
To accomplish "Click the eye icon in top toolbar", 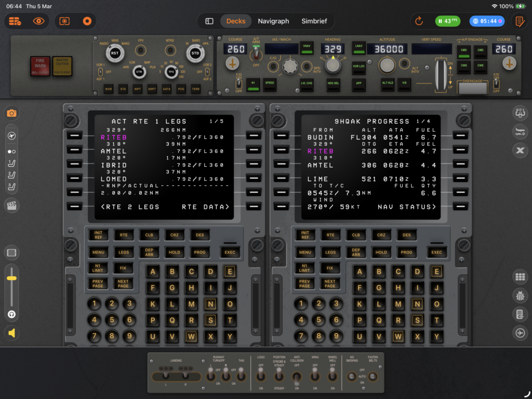I will pyautogui.click(x=39, y=21).
